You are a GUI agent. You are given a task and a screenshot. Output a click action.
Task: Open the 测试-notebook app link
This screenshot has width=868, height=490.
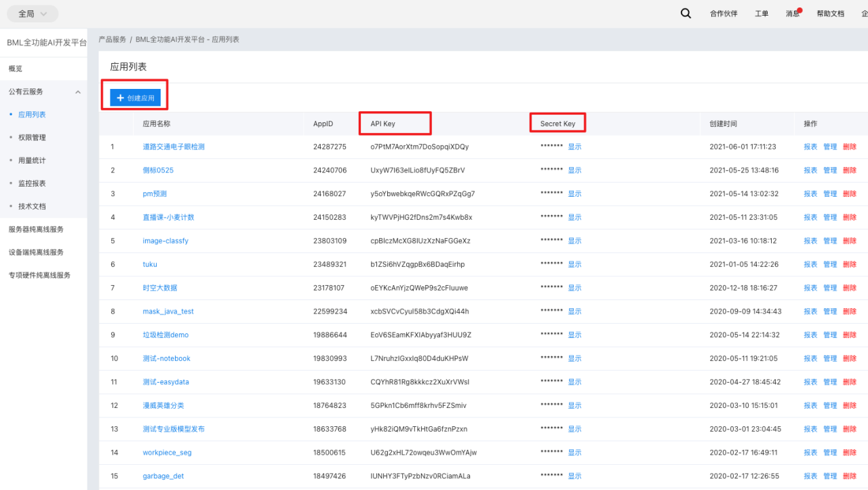click(x=167, y=358)
